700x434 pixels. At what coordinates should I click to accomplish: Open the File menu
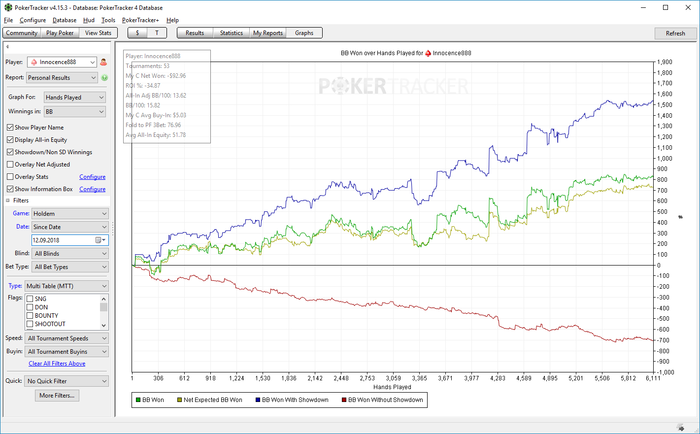click(8, 20)
